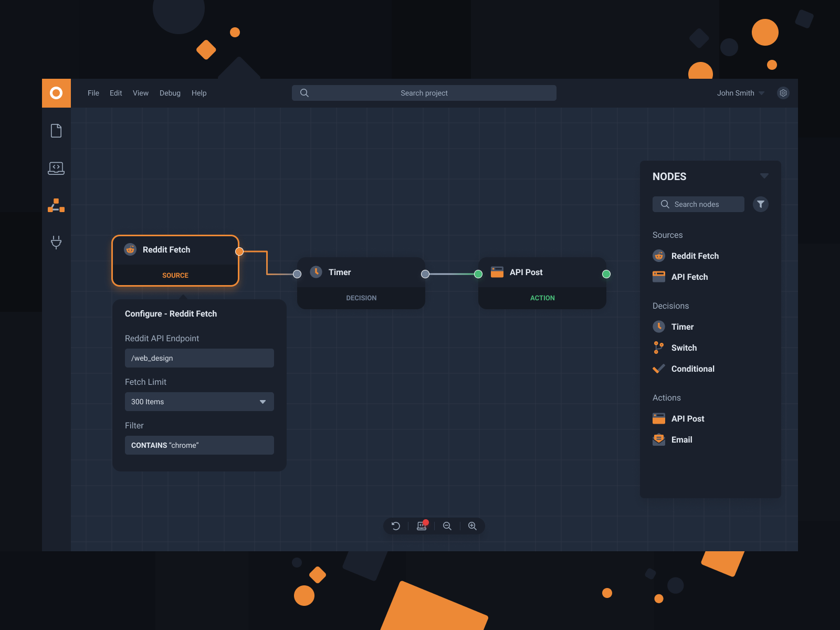Open the John Smith account dropdown
Viewport: 840px width, 630px height.
pyautogui.click(x=741, y=93)
